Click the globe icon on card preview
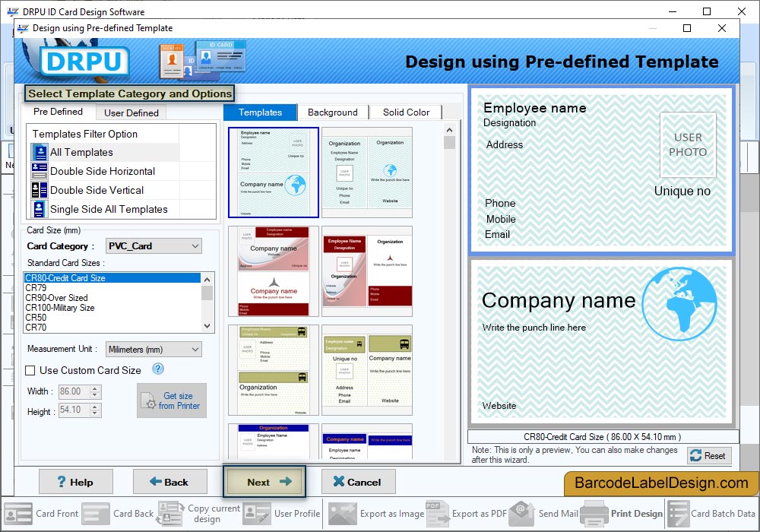This screenshot has height=532, width=760. tap(679, 304)
